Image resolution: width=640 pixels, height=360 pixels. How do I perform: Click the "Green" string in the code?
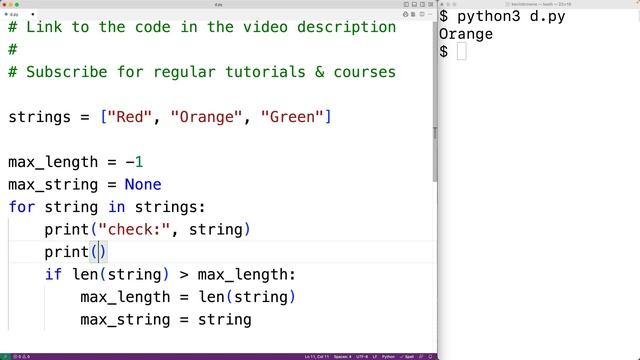click(292, 117)
